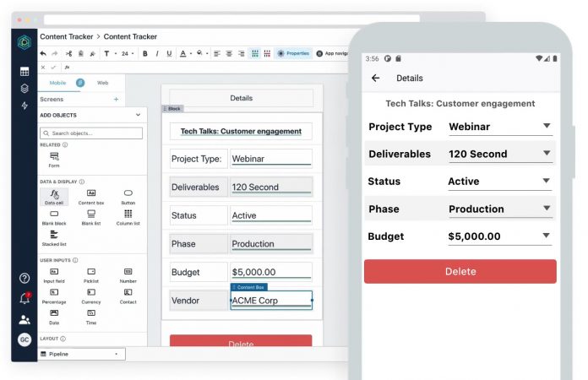Click the Search objects field

(91, 133)
